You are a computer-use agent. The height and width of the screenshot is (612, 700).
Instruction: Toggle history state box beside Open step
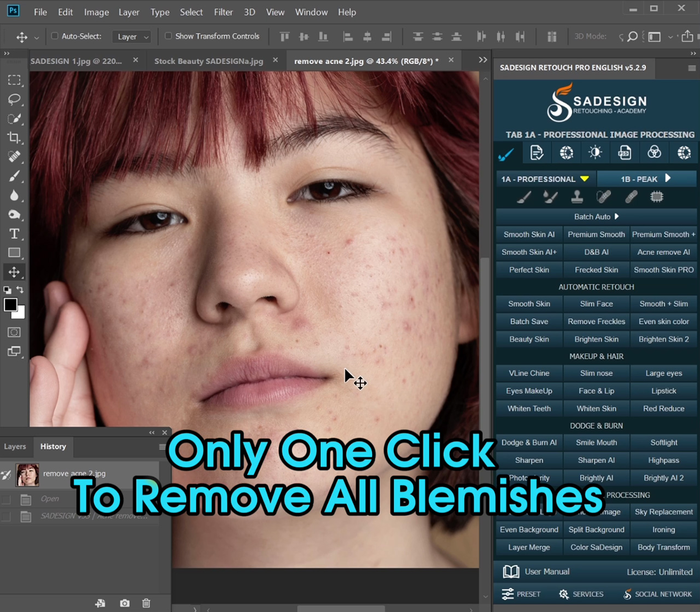pos(7,499)
